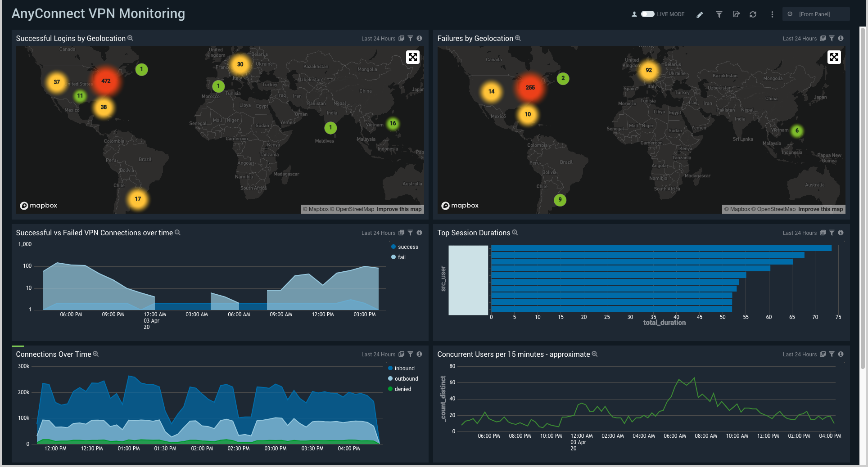The height and width of the screenshot is (467, 868).
Task: Click the share dashboard icon
Action: tap(736, 14)
